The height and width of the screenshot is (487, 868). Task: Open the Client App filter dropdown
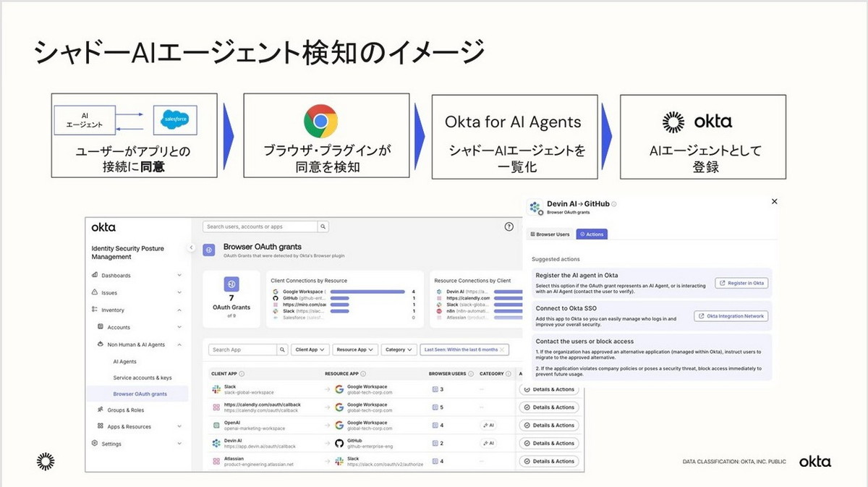click(311, 350)
